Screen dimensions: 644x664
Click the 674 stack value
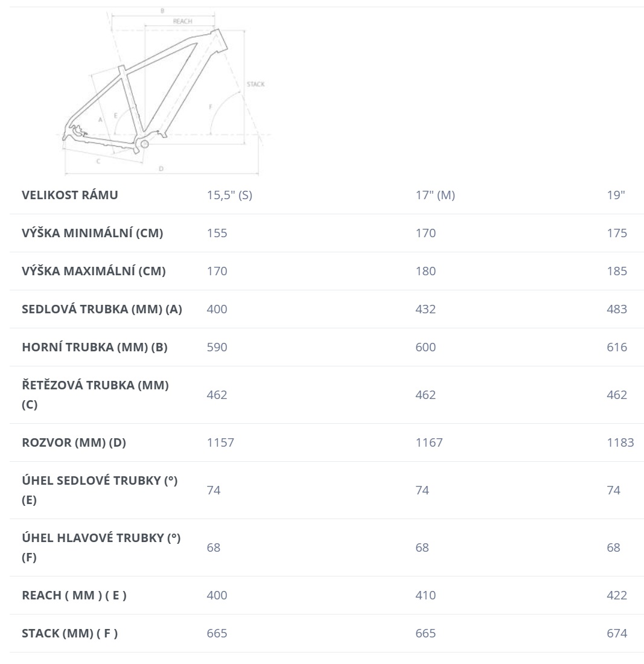(x=617, y=633)
